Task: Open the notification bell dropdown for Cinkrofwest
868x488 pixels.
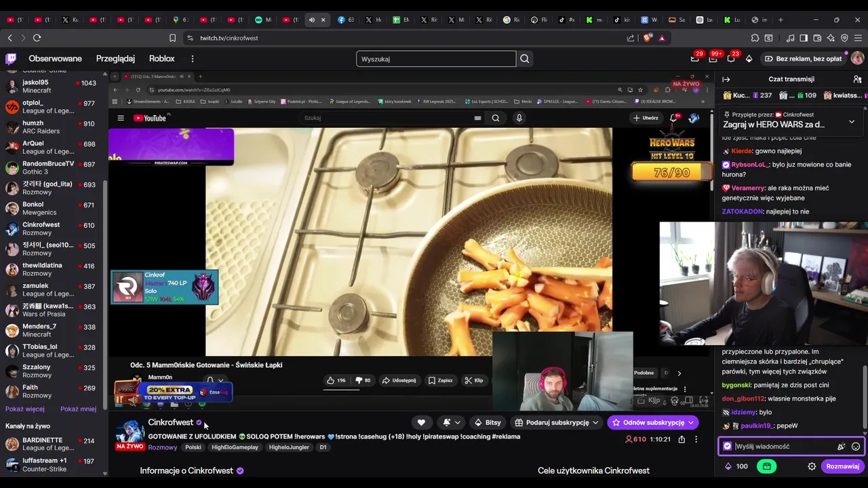Action: click(x=452, y=422)
